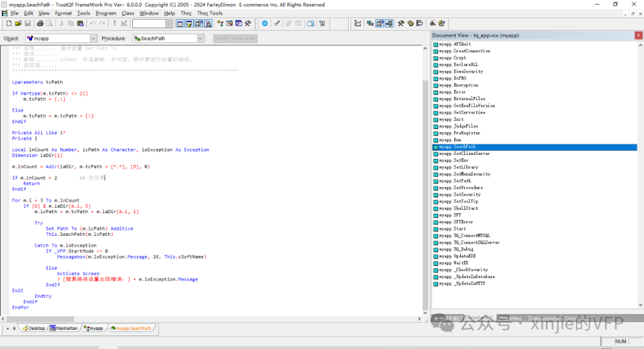Click the Document View scroll down arrow

[640, 305]
